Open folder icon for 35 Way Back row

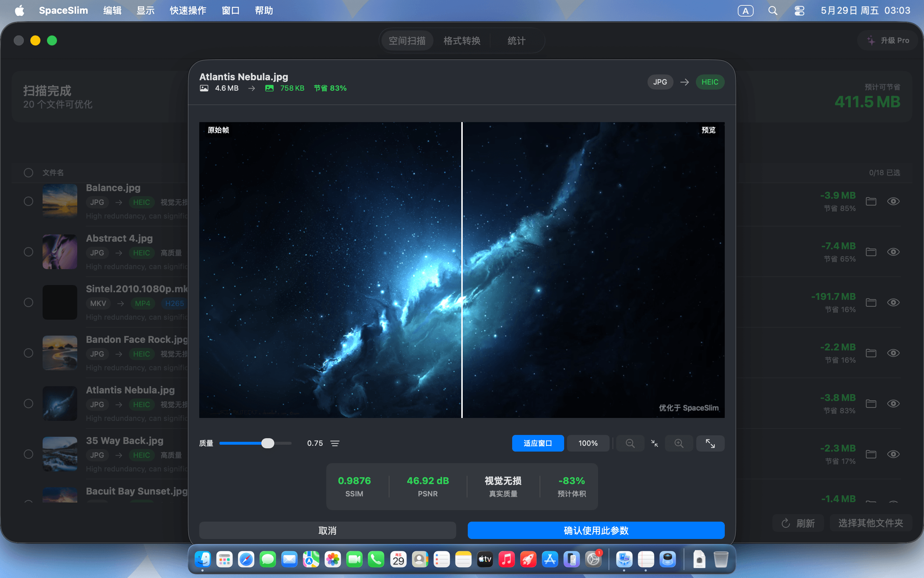(871, 454)
